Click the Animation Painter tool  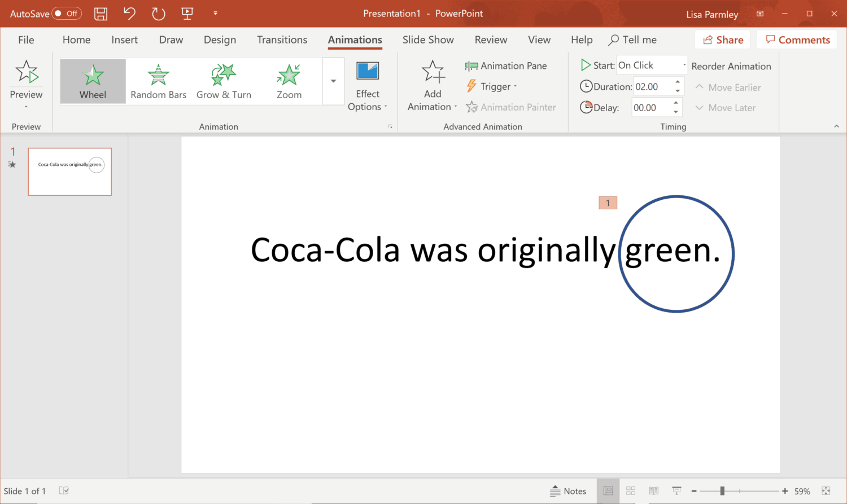[511, 107]
